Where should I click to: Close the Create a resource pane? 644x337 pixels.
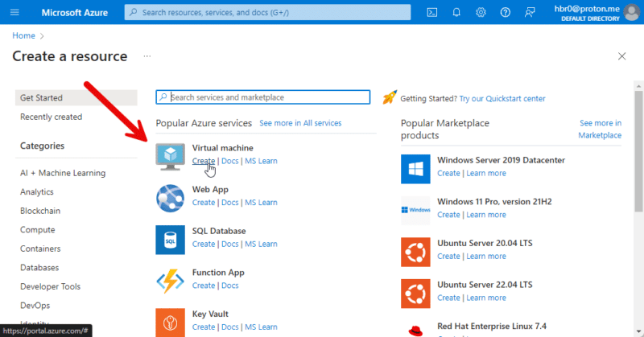pos(621,56)
